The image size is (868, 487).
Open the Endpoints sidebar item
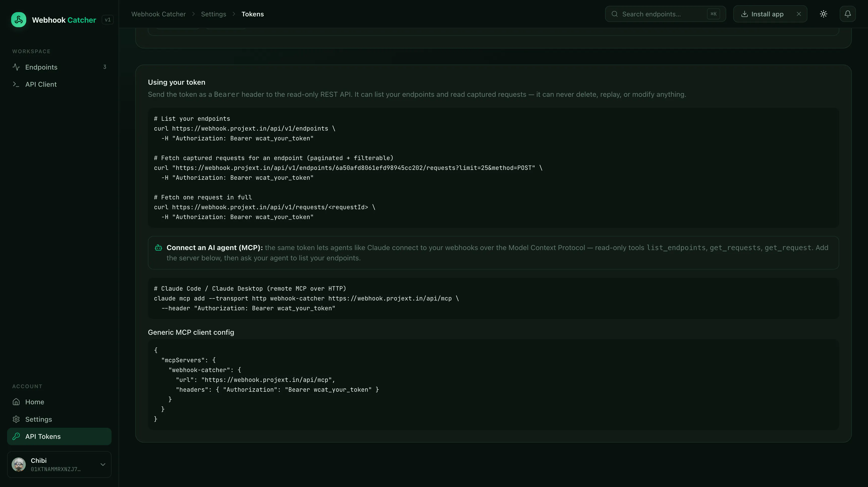tap(59, 67)
